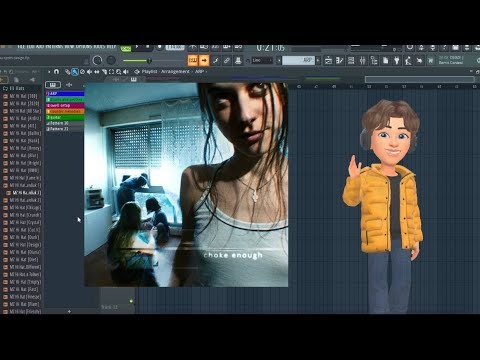Select the selection tool in playlist toolbar
The image size is (480, 360).
pos(111,72)
